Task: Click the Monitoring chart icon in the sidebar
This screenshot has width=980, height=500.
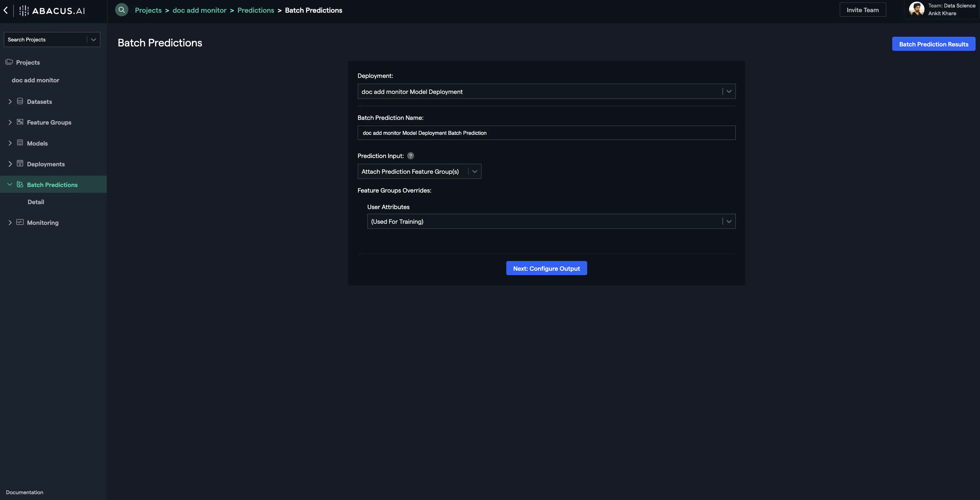Action: tap(20, 222)
